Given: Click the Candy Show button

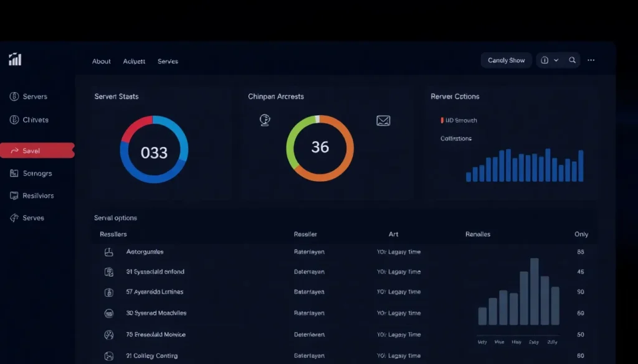Looking at the screenshot, I should point(506,60).
